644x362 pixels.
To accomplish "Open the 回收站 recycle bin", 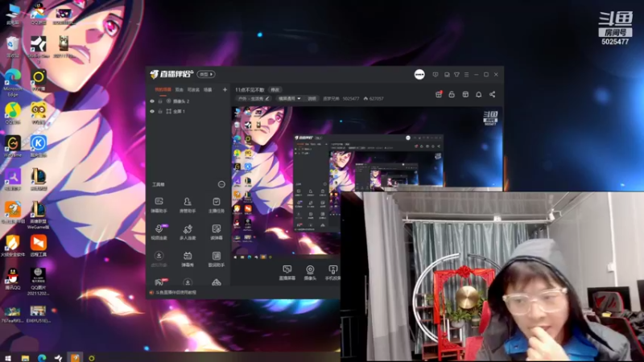I will coord(13,47).
